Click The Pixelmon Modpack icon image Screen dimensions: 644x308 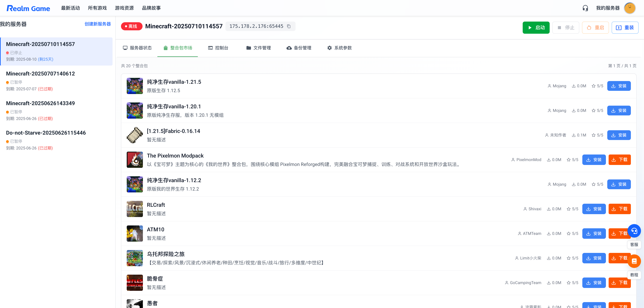pos(135,160)
